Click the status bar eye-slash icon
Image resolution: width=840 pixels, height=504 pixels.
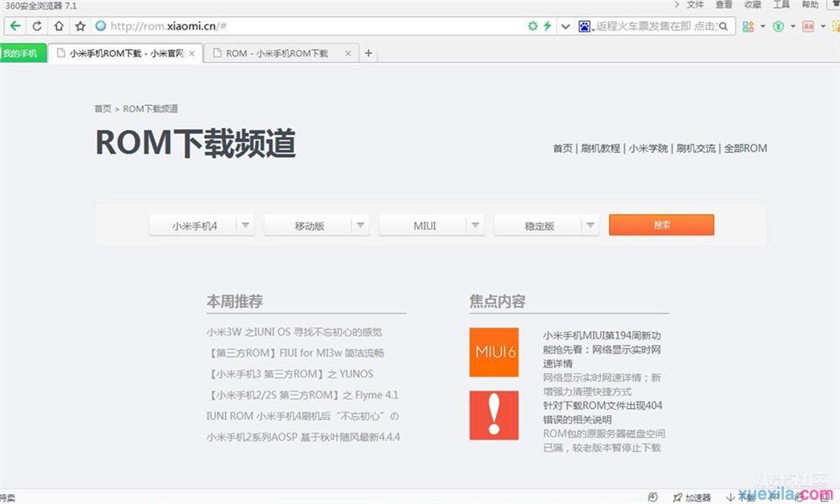653,497
